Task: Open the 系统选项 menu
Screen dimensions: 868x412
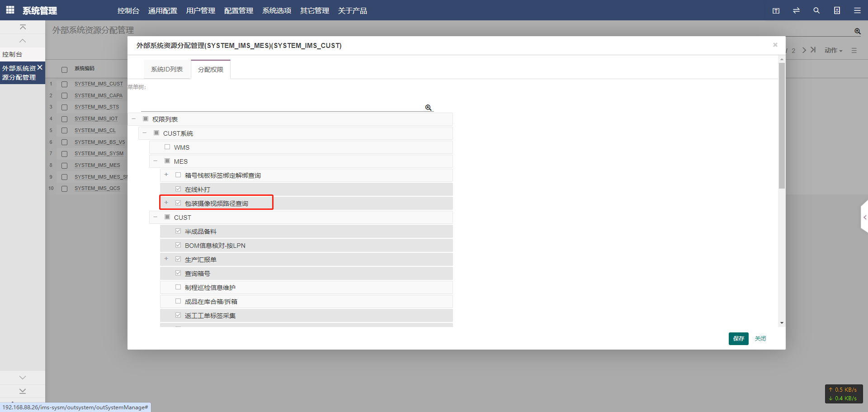Action: (x=277, y=10)
